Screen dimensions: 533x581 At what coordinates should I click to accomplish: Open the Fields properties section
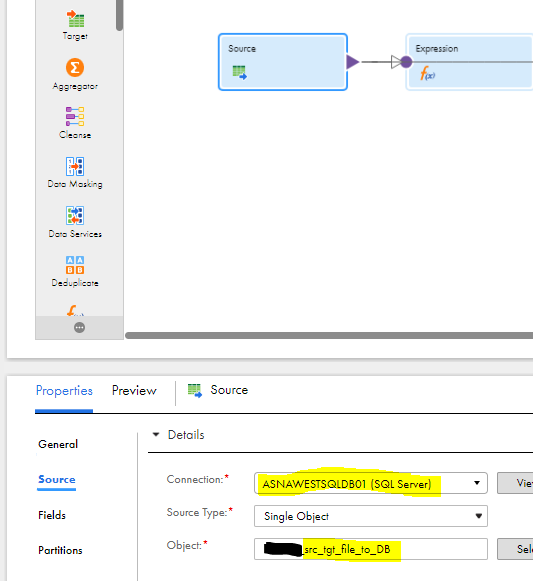pos(52,515)
